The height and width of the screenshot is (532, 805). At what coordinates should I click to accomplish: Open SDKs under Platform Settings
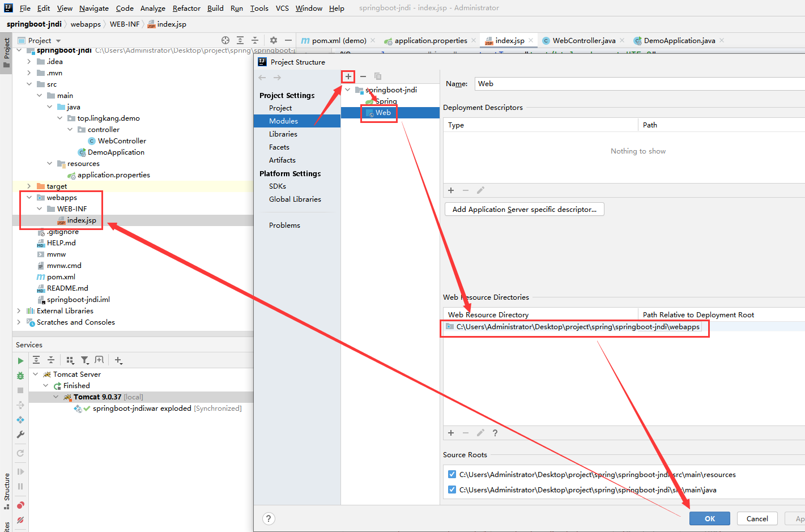pos(278,186)
